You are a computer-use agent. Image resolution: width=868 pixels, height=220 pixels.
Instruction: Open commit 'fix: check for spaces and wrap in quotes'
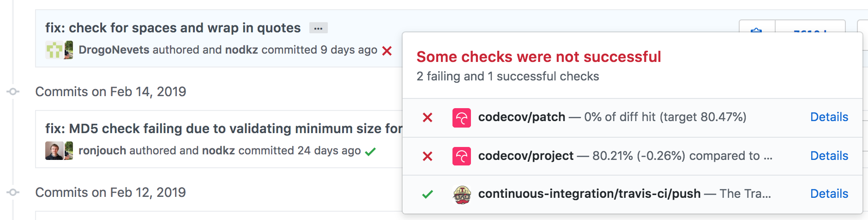pos(173,28)
